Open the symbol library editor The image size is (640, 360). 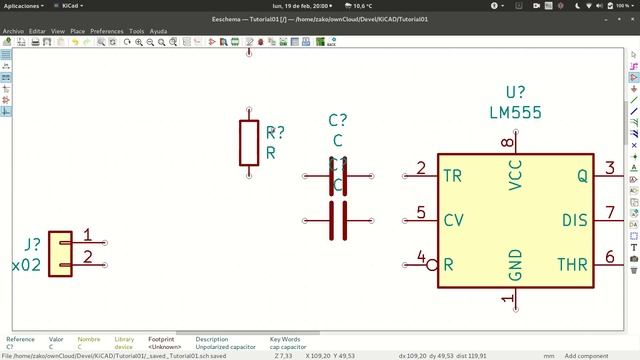pos(212,42)
